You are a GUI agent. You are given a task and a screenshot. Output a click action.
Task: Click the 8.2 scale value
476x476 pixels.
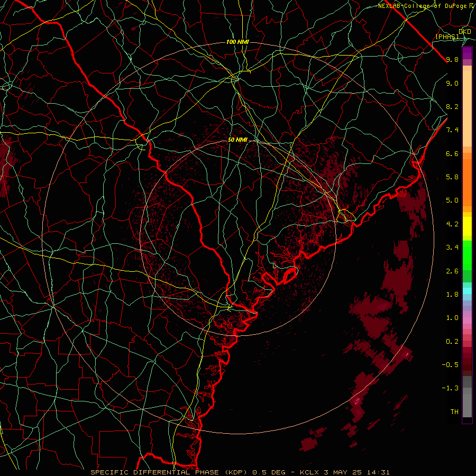coord(452,106)
